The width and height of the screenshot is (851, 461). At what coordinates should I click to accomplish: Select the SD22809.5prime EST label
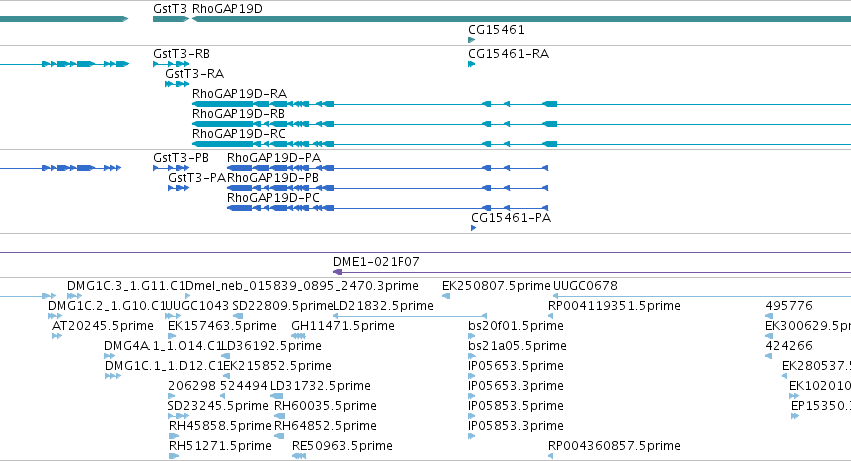[x=282, y=306]
